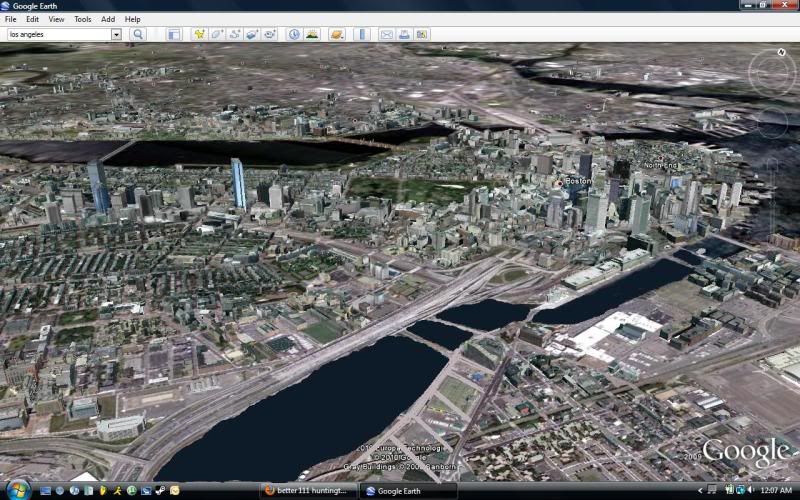Open the Tools menu
The height and width of the screenshot is (500, 800).
click(83, 19)
